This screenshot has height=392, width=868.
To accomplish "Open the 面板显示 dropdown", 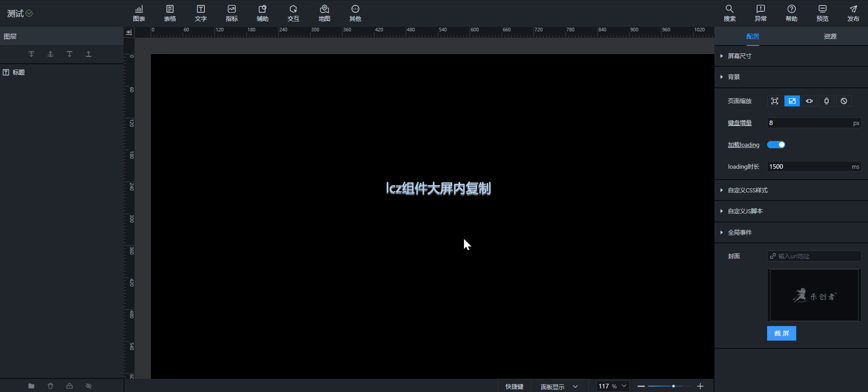I will (559, 387).
